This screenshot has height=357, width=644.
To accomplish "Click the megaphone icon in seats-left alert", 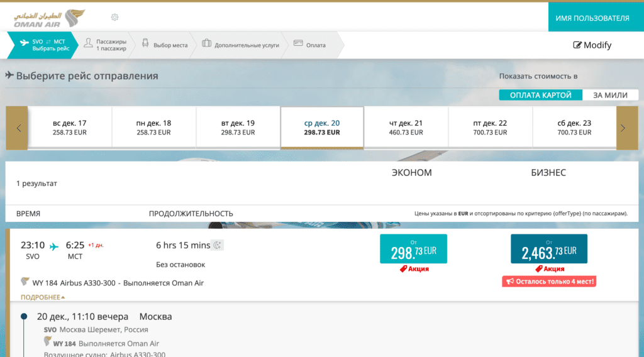I will 509,282.
